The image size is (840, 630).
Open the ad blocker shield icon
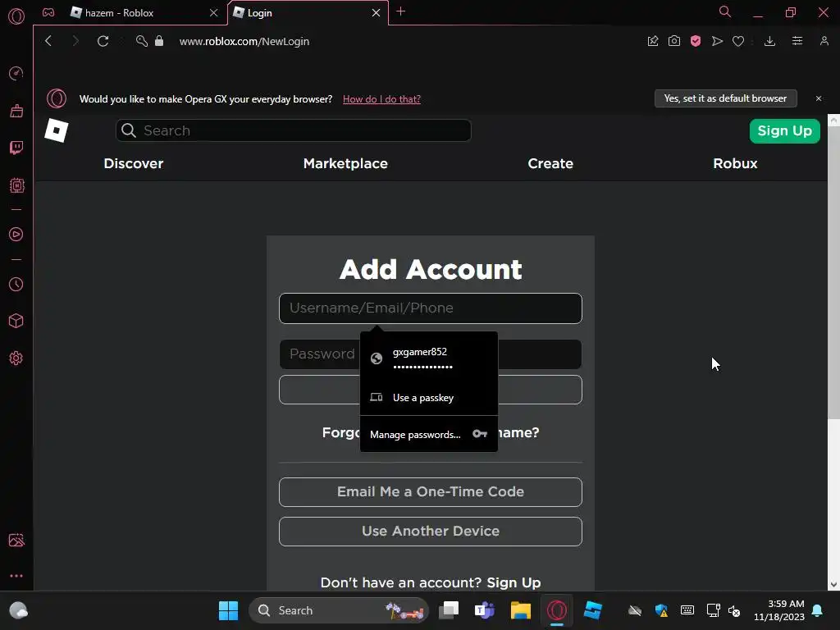click(696, 41)
